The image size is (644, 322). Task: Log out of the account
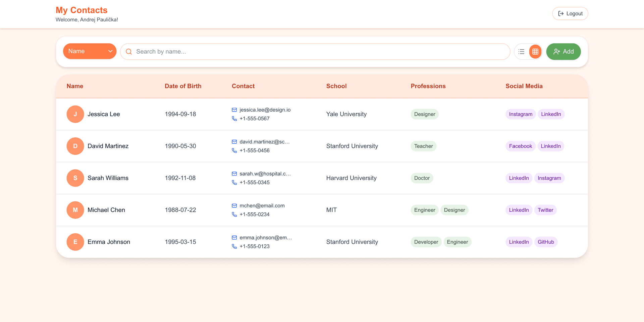[x=570, y=14]
